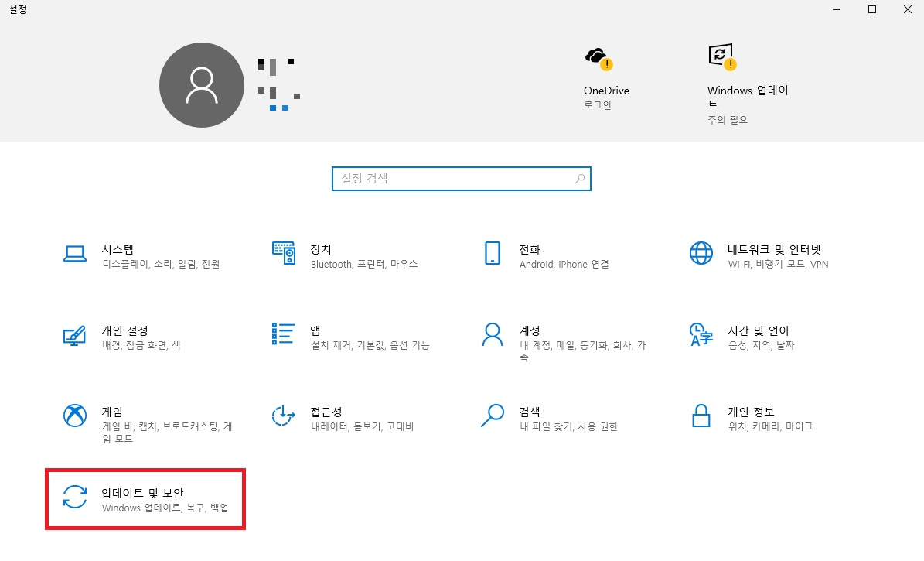Open the 업데이트 및 보안 title
The image size is (924, 561).
point(142,493)
